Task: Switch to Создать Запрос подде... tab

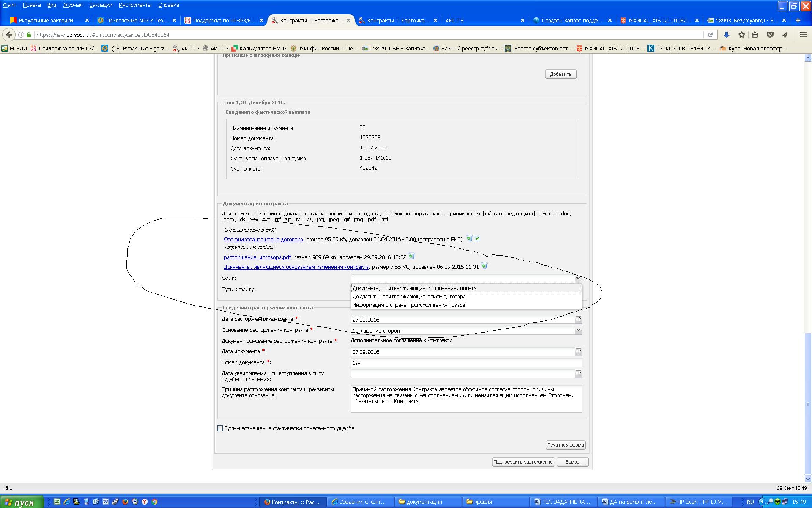Action: pyautogui.click(x=572, y=20)
